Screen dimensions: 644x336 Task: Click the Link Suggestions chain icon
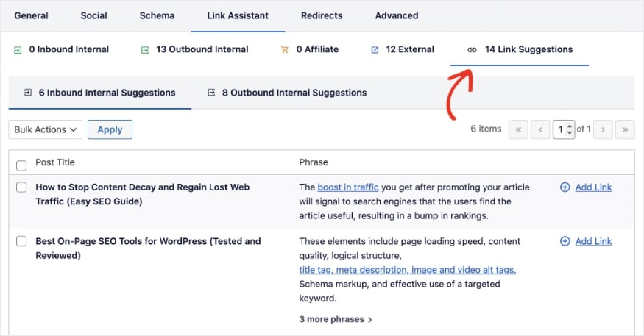coord(472,50)
